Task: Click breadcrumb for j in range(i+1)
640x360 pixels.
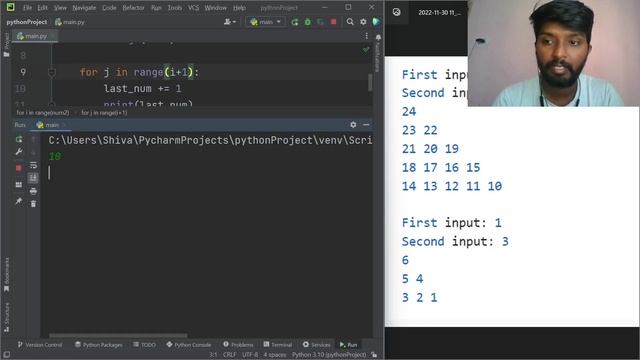Action: point(104,113)
